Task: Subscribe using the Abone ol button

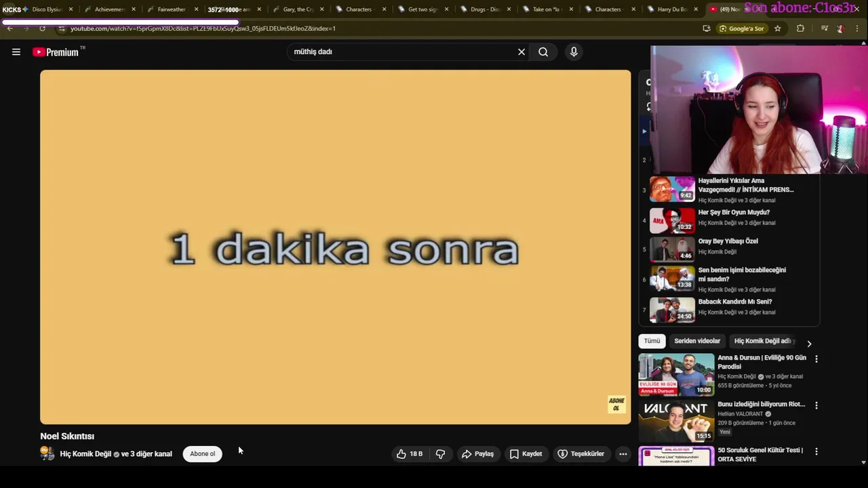Action: click(x=202, y=454)
